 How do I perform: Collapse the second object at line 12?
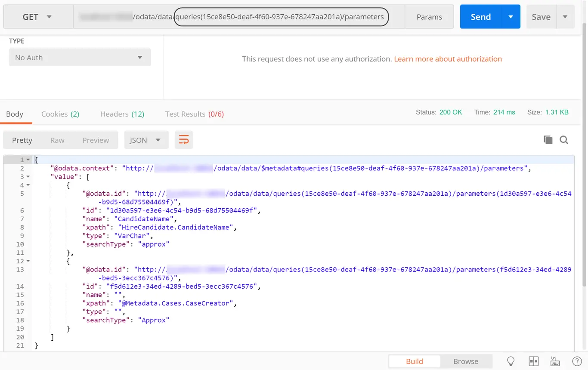[x=28, y=261]
